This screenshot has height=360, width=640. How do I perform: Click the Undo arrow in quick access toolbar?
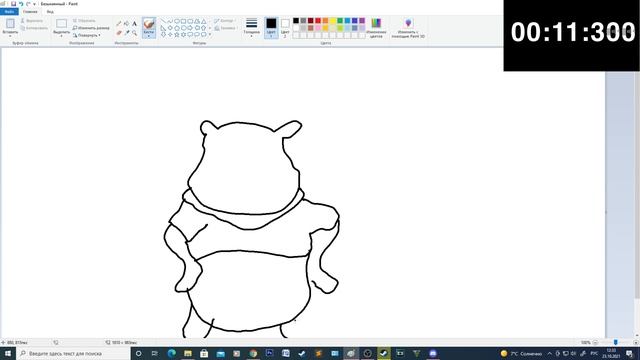click(x=21, y=4)
